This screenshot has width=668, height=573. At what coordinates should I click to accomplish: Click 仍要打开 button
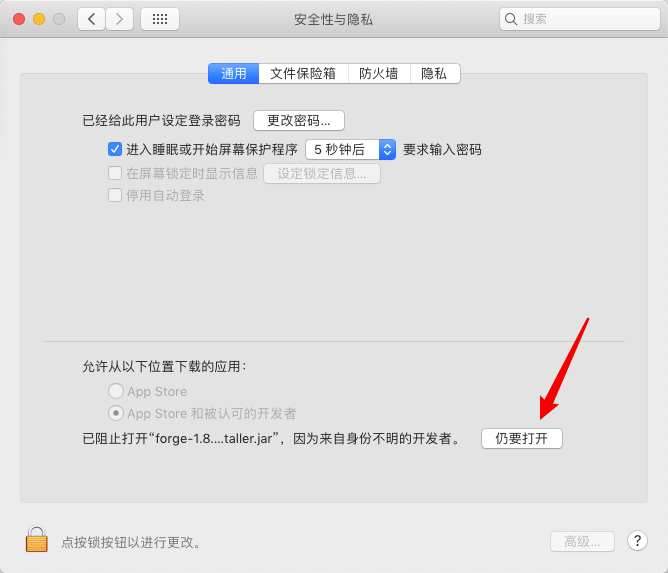(x=521, y=438)
